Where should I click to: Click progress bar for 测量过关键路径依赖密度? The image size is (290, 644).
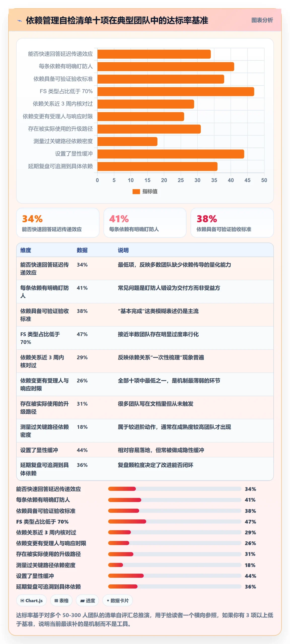pyautogui.click(x=175, y=565)
